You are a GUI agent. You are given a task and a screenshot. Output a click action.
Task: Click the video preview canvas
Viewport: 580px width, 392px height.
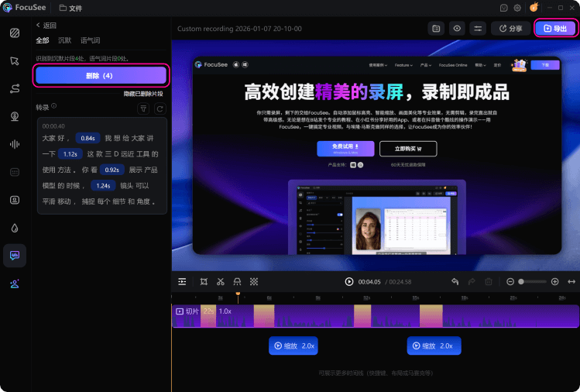[x=376, y=156]
